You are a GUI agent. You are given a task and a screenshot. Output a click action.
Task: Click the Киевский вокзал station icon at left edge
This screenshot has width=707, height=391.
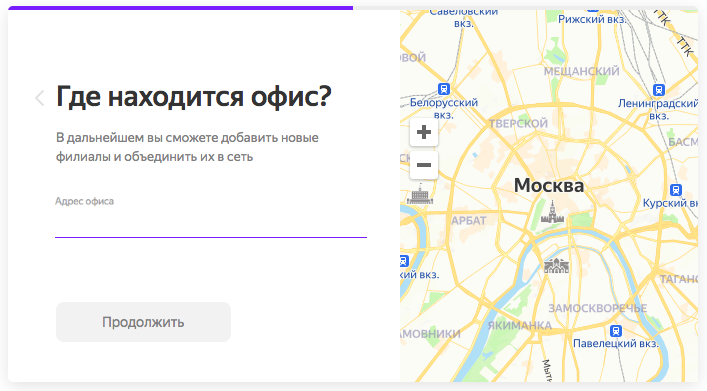[404, 261]
